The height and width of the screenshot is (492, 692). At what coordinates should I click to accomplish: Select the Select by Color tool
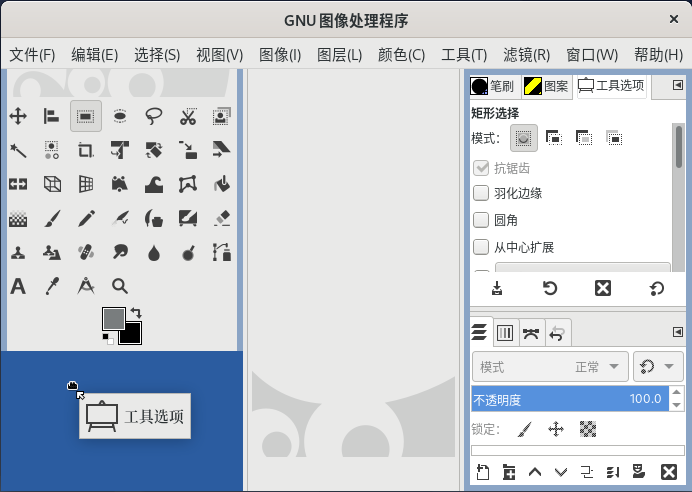(x=52, y=150)
